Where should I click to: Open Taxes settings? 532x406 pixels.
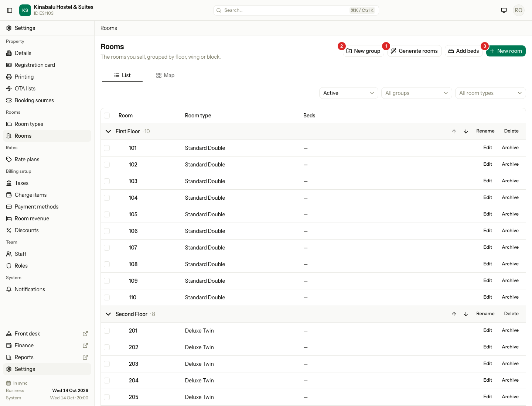(x=47, y=183)
